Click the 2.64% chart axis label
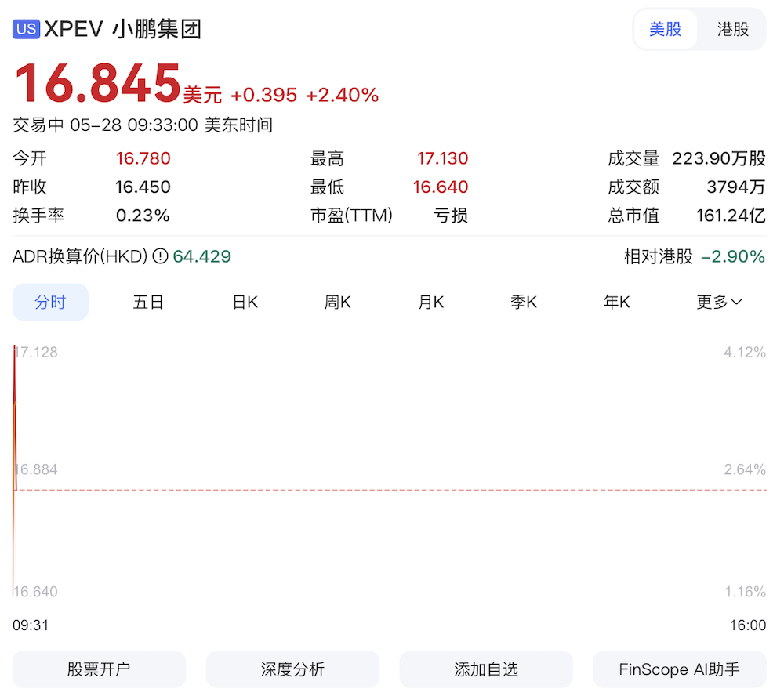Viewport: 784px width, 696px height. (745, 469)
